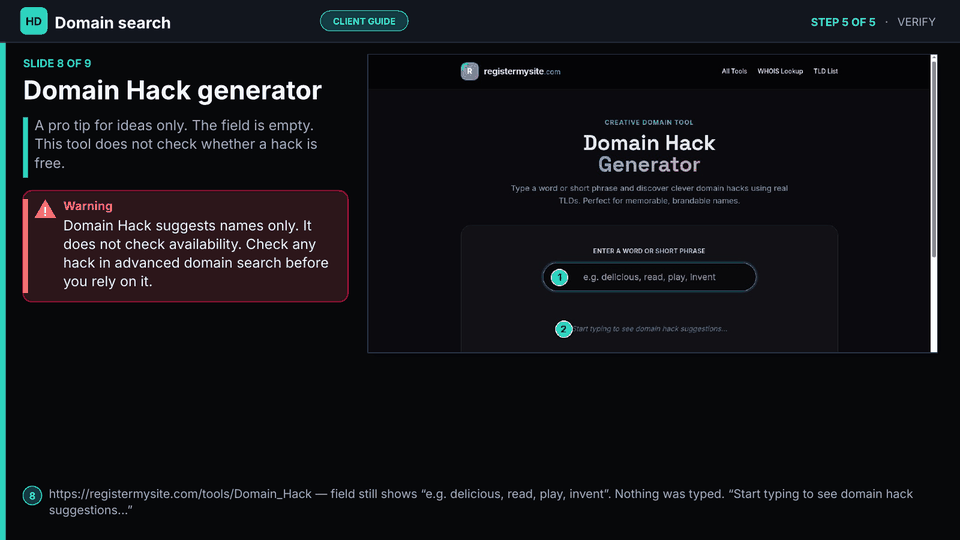Click the 'CREATIVE DOMAIN TOOL' label
The width and height of the screenshot is (960, 540).
pyautogui.click(x=649, y=122)
